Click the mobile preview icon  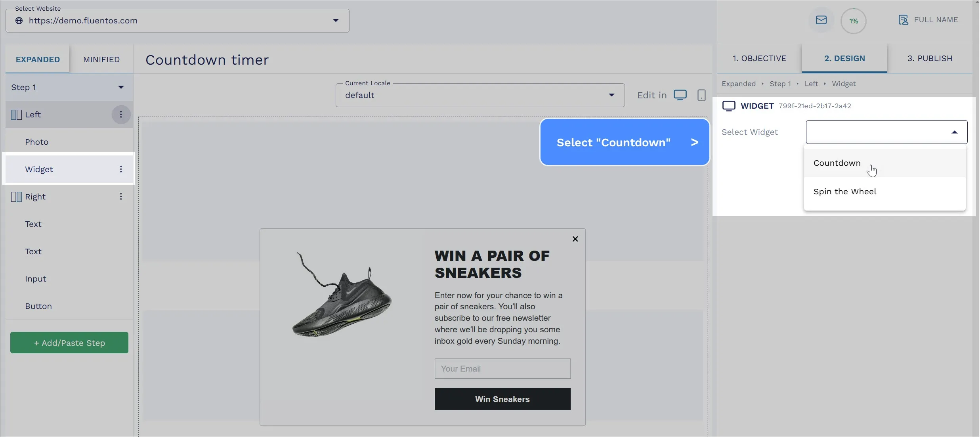pos(701,95)
